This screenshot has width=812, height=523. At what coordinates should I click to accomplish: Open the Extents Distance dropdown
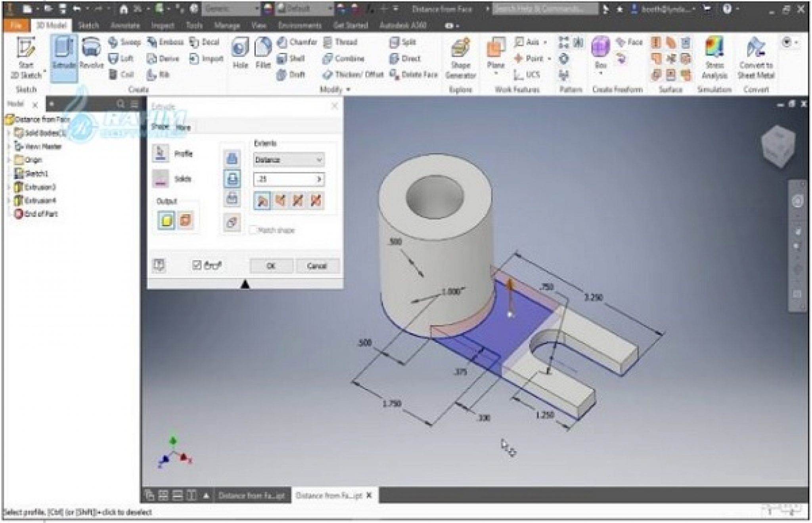tap(288, 160)
